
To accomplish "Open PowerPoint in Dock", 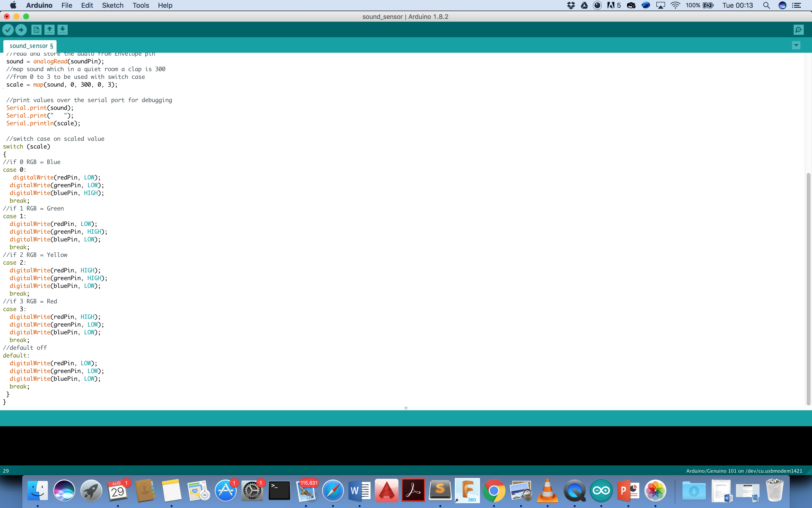I will coord(628,491).
